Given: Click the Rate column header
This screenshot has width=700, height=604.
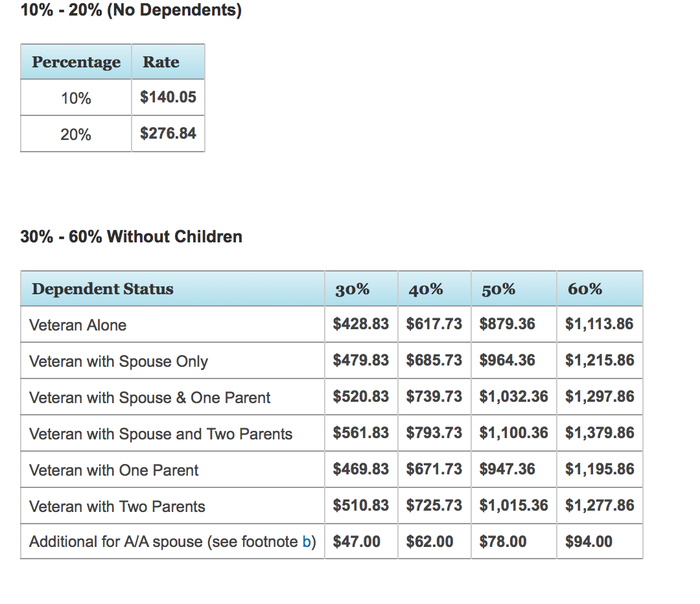Looking at the screenshot, I should (161, 62).
